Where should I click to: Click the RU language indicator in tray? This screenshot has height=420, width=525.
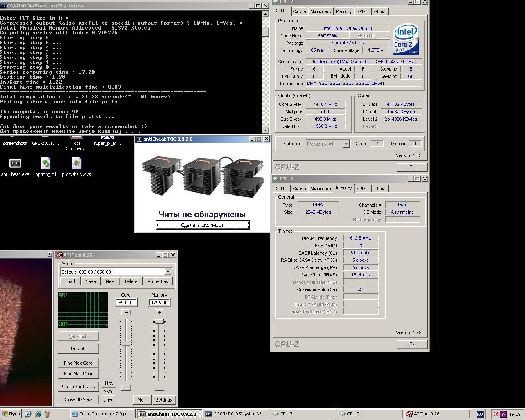point(480,414)
